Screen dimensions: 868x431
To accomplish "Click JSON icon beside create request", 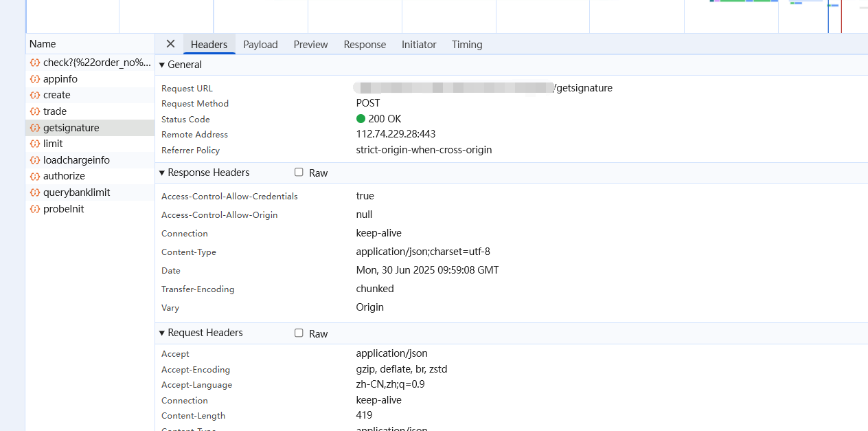I will [35, 95].
